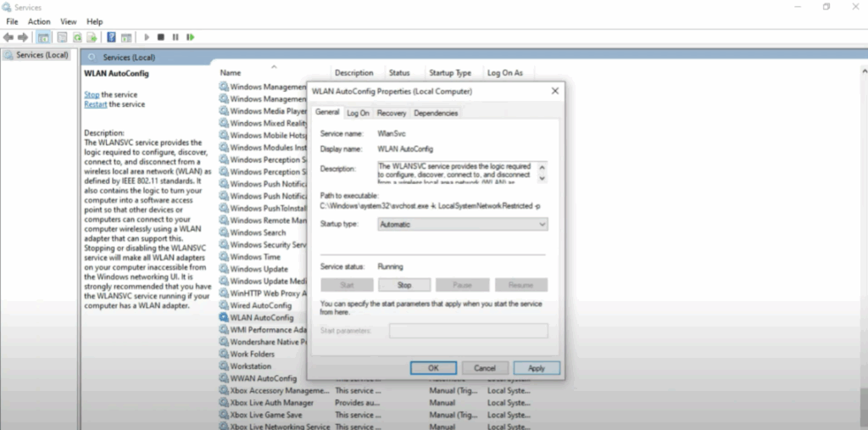
Task: Switch to the Log On tab
Action: pyautogui.click(x=358, y=113)
